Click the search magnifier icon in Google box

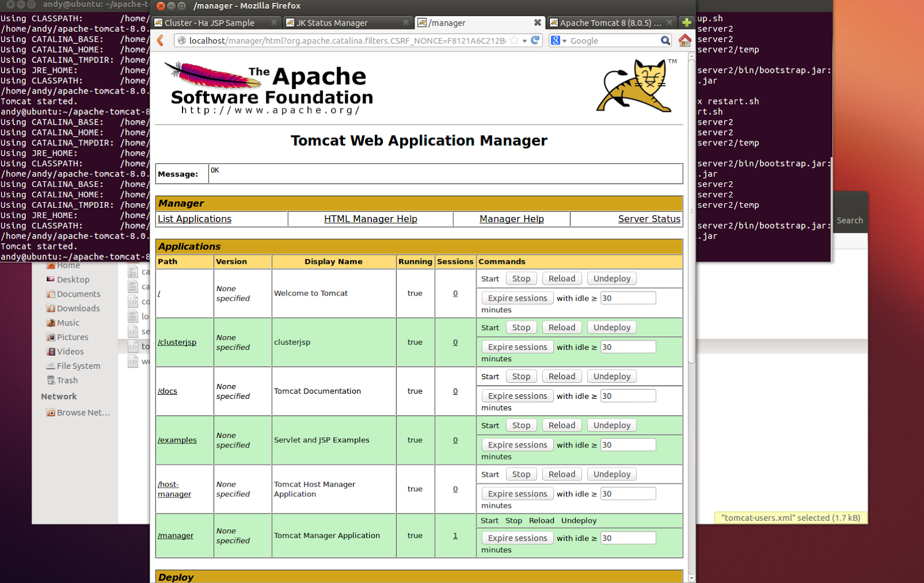[665, 40]
